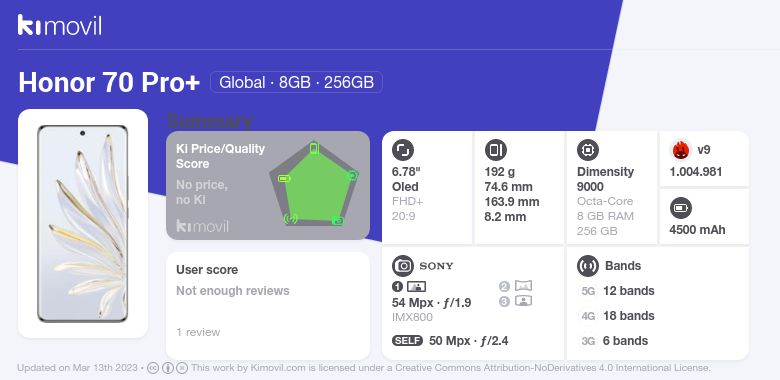Select the screen size icon

click(x=403, y=150)
